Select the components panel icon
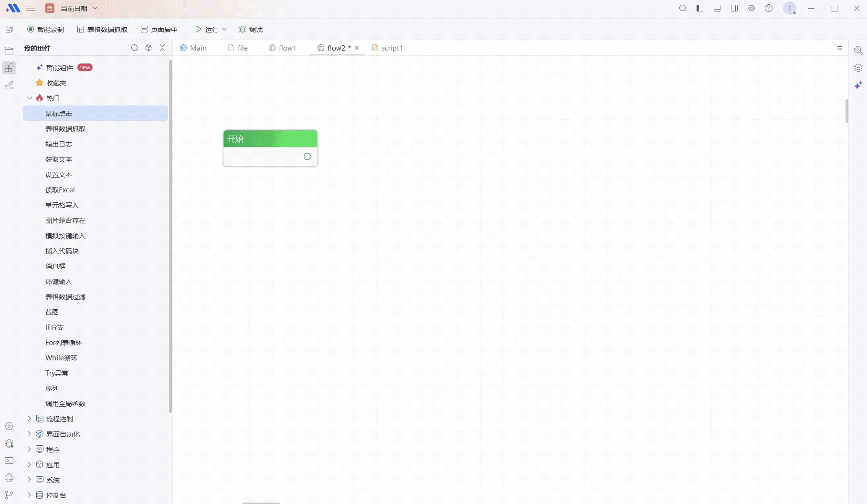Viewport: 867px width, 504px height. coord(9,68)
